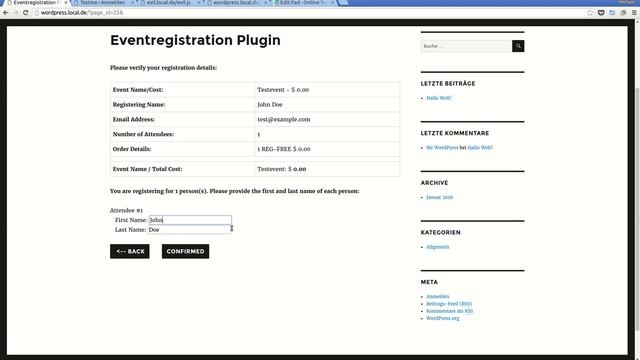This screenshot has height=360, width=640.
Task: Open the Hallo Welt! post under Letzte Beiträge
Action: pos(439,98)
